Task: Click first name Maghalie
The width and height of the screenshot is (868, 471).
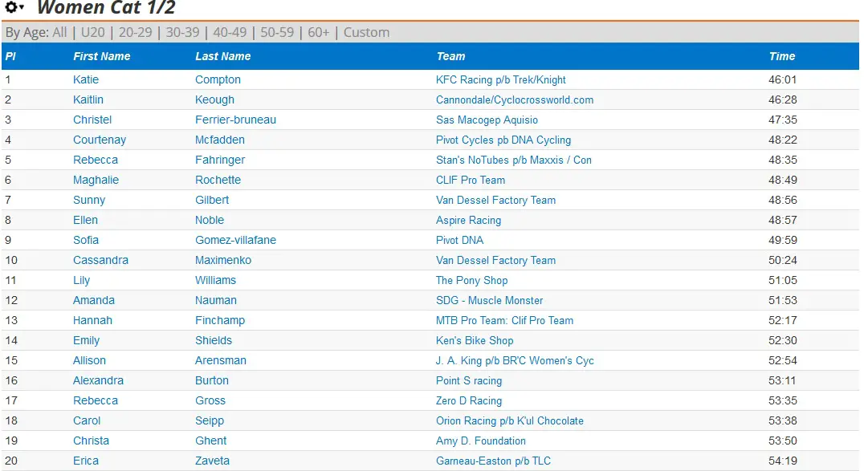Action: click(96, 180)
